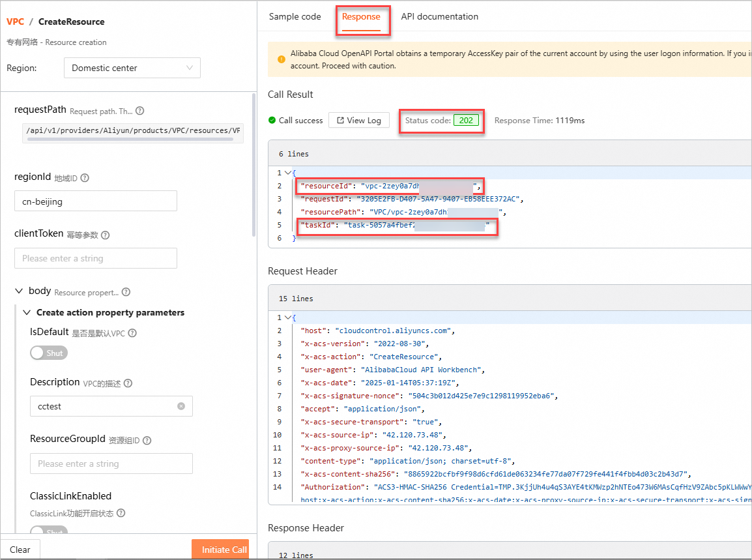The image size is (752, 560).
Task: Click help icon next to ResourceGroupId
Action: tap(147, 441)
